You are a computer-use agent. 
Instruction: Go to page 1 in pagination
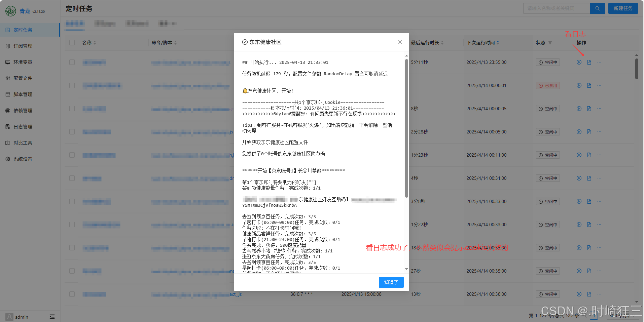point(595,315)
